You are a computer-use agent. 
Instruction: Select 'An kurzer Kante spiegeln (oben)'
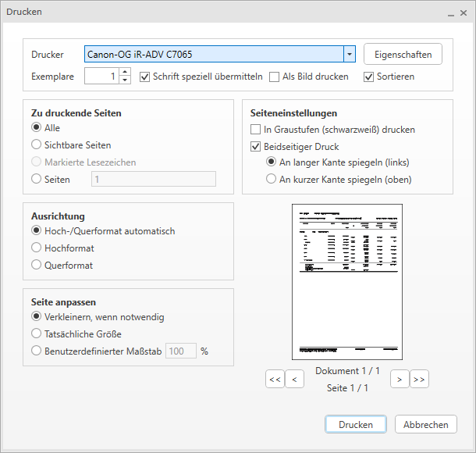click(272, 179)
